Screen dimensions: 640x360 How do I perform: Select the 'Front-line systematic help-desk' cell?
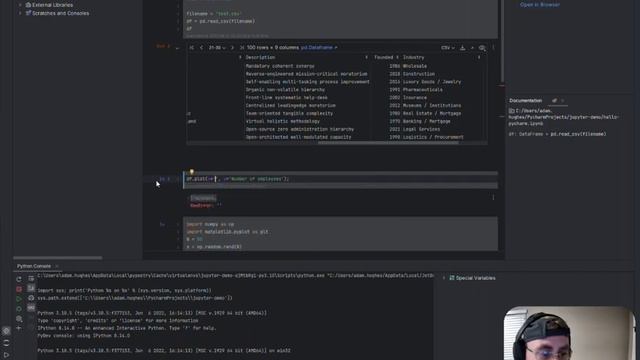(286, 98)
